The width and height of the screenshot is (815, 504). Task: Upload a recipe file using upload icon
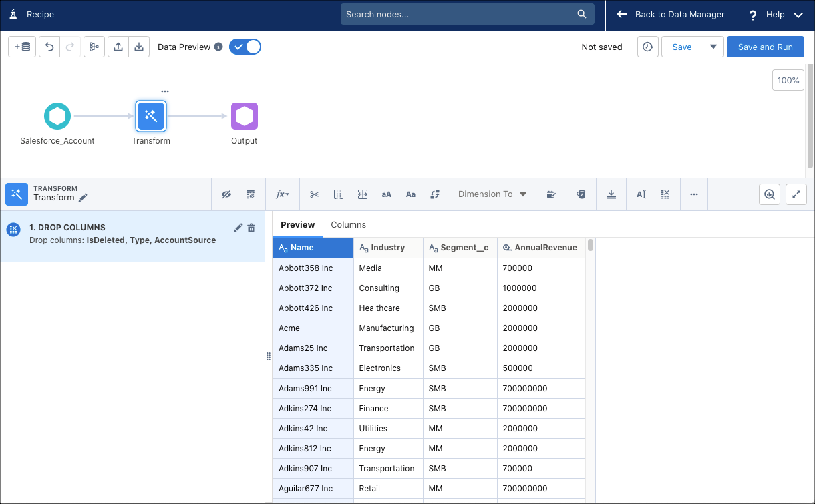(x=118, y=47)
